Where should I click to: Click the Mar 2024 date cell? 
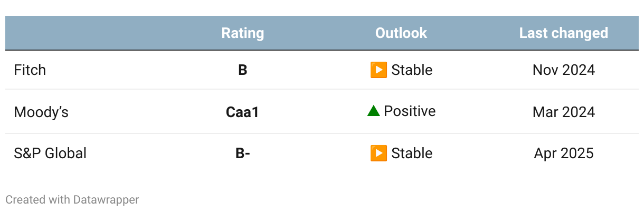coord(564,112)
